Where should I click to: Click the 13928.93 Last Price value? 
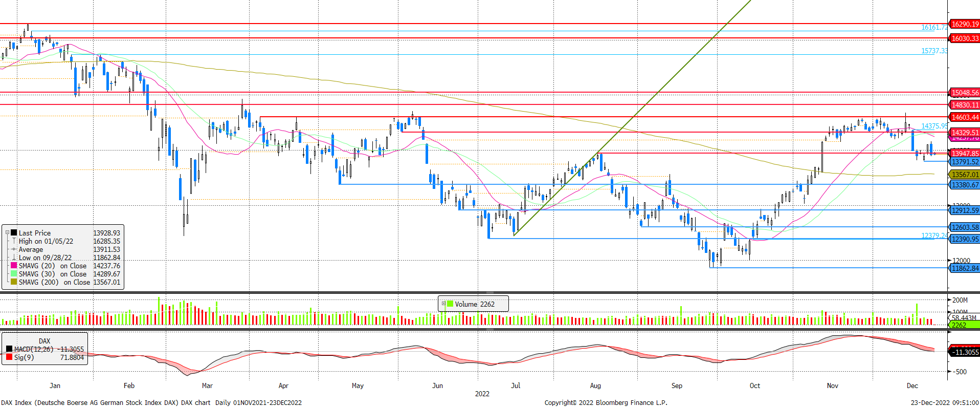click(x=106, y=232)
